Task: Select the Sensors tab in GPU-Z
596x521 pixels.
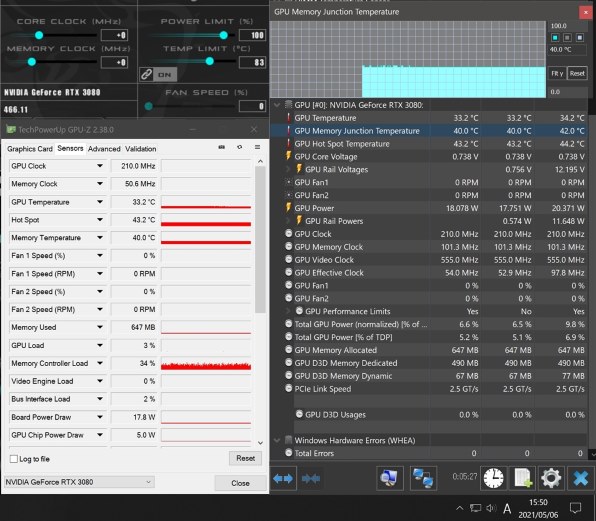Action: pyautogui.click(x=70, y=148)
